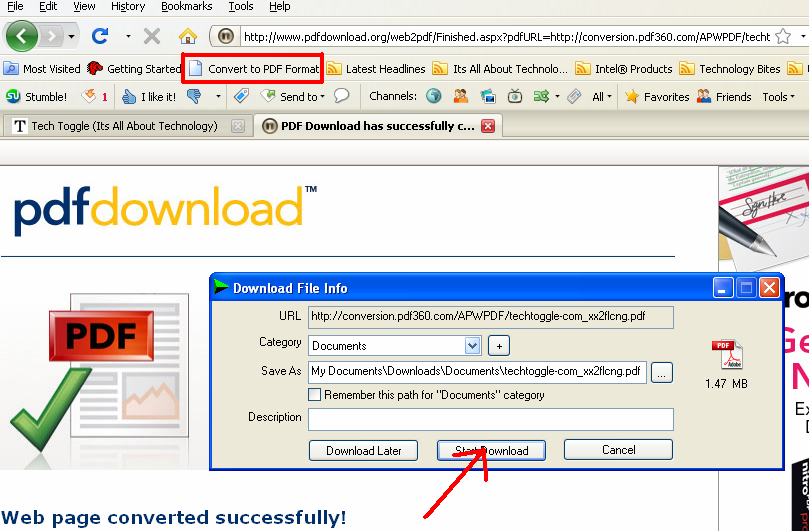809x531 pixels.
Task: Close the PDF Download tab
Action: pos(488,126)
